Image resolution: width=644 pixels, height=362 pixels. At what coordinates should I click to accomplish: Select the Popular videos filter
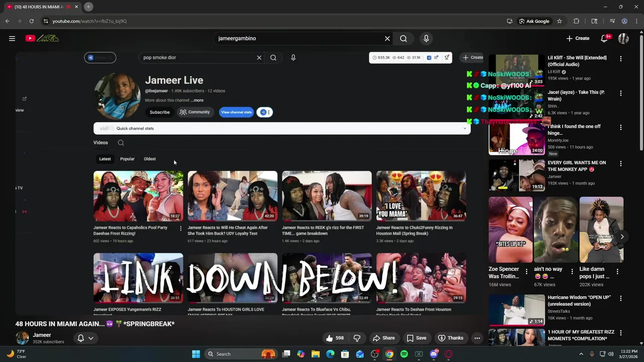click(127, 159)
